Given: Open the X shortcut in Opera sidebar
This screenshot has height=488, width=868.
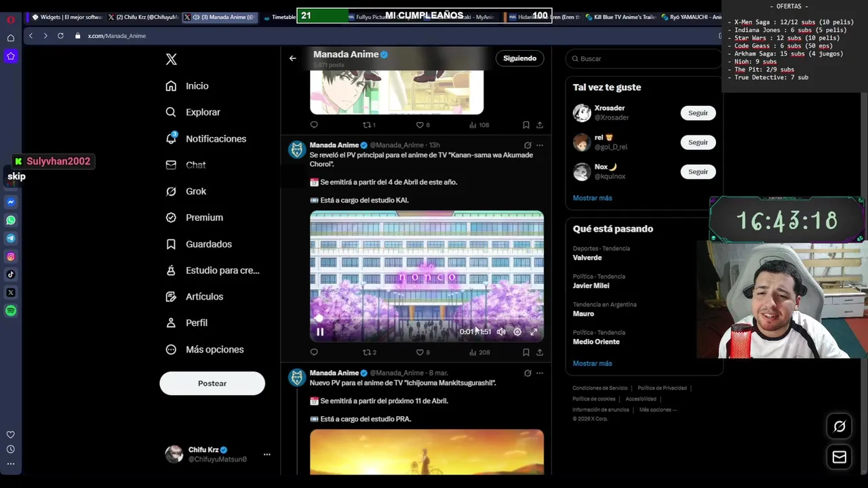Looking at the screenshot, I should [11, 293].
